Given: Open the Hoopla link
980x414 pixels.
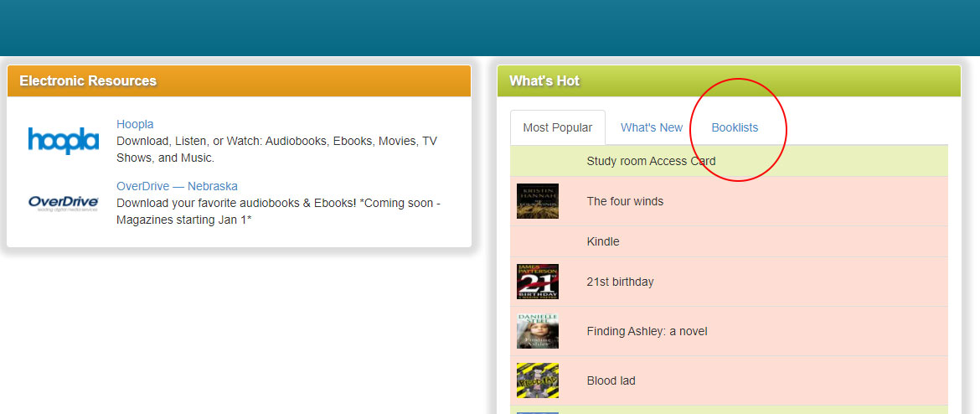Looking at the screenshot, I should [135, 124].
